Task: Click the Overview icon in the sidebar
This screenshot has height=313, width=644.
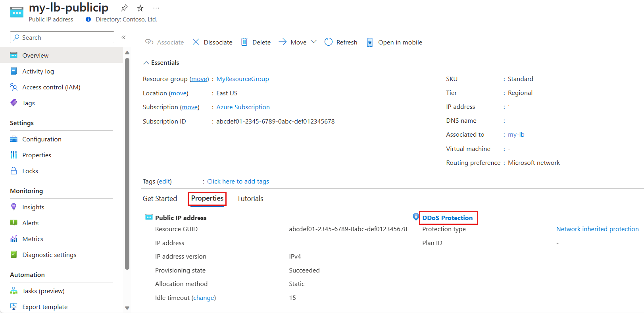Action: point(14,55)
